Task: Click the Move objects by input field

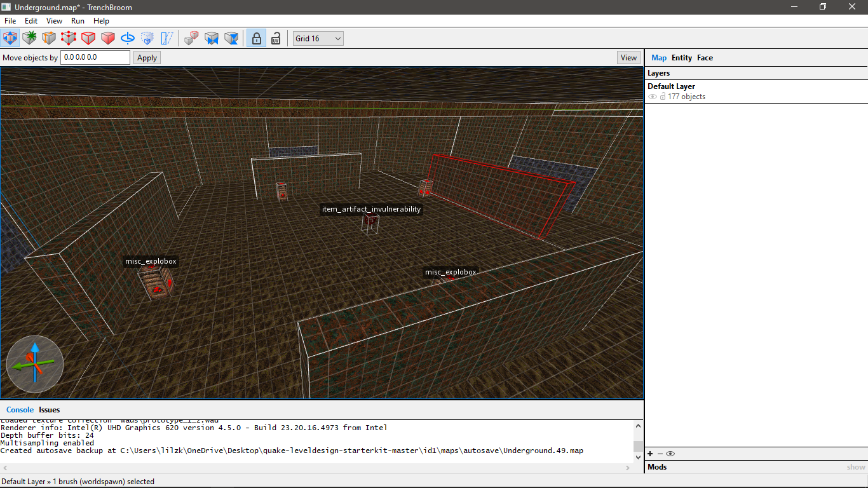Action: pos(96,57)
